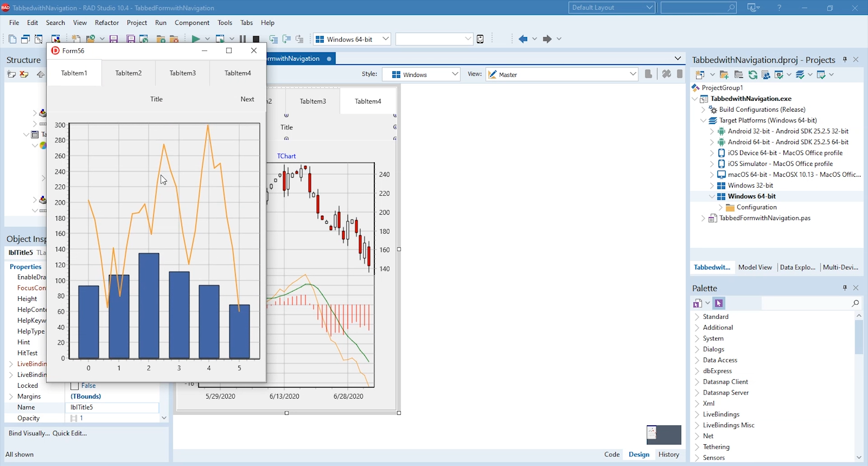Open the Style Windows dropdown

tap(455, 74)
